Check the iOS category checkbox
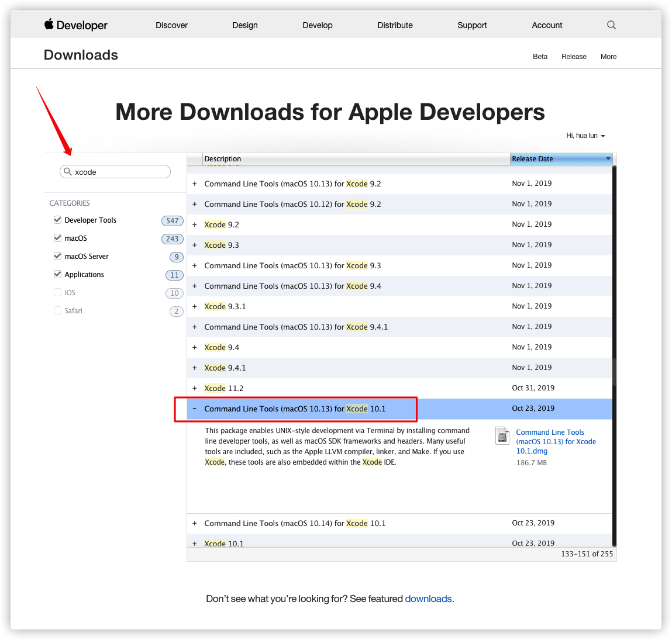This screenshot has height=640, width=672. [x=57, y=292]
